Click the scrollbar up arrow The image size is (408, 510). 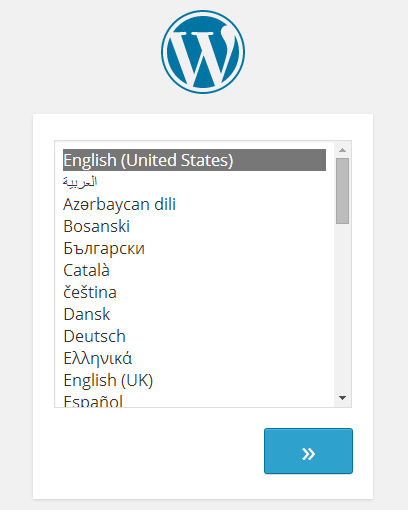[x=342, y=150]
